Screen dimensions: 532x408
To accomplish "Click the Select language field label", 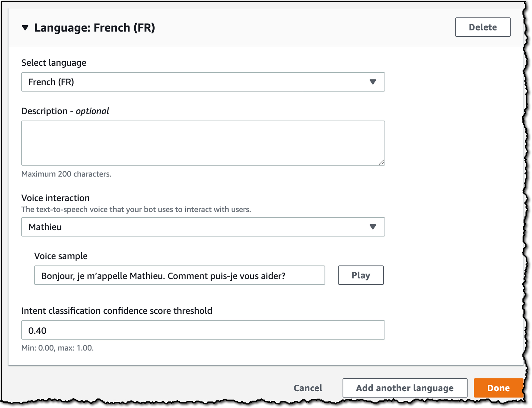I will [54, 63].
